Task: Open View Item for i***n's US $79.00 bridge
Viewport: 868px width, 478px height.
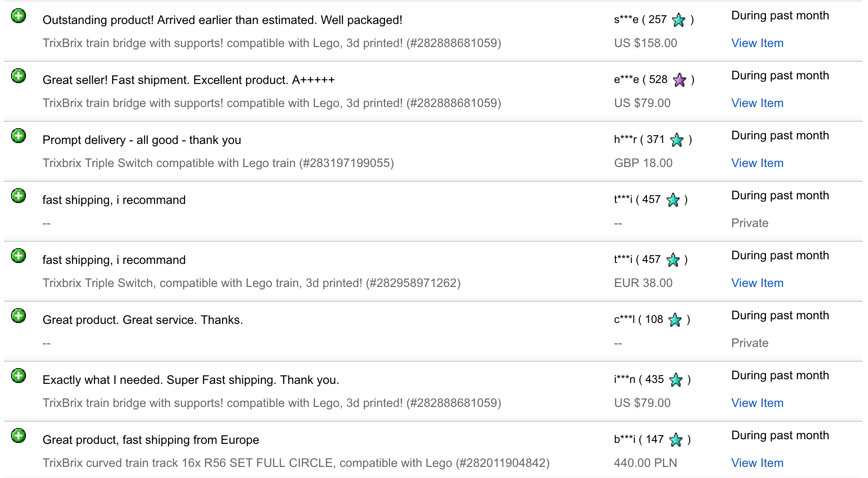Action: (757, 403)
